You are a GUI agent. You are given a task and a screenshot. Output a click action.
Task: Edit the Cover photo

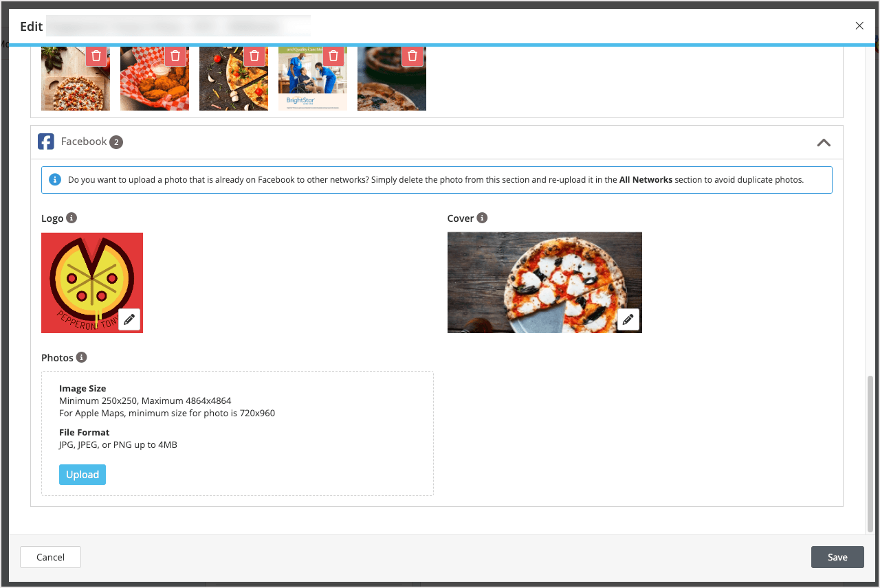628,319
